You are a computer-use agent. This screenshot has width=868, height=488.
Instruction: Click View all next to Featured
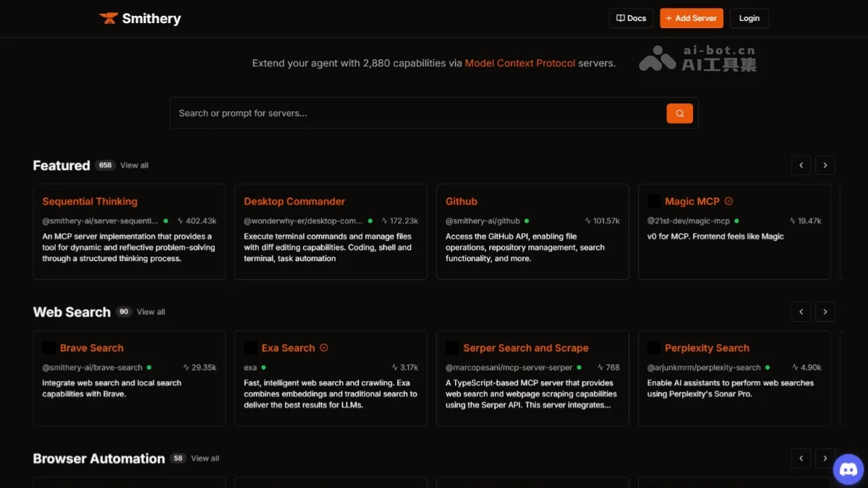134,165
